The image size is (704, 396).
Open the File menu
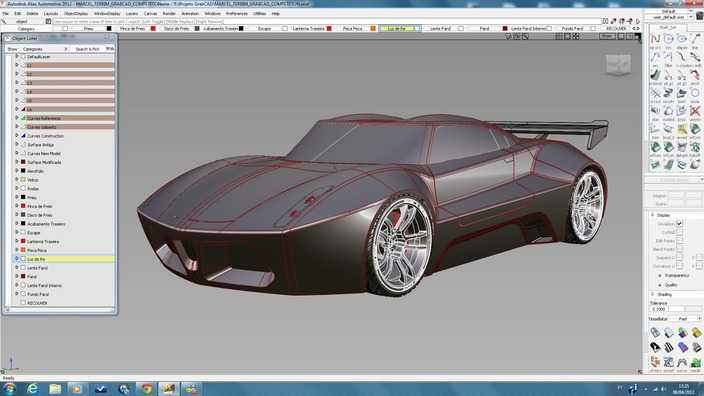(5, 13)
